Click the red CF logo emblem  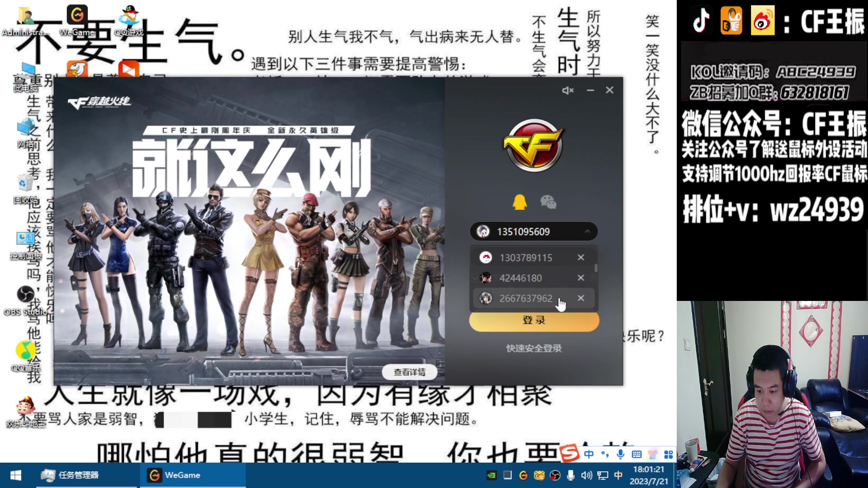(534, 145)
